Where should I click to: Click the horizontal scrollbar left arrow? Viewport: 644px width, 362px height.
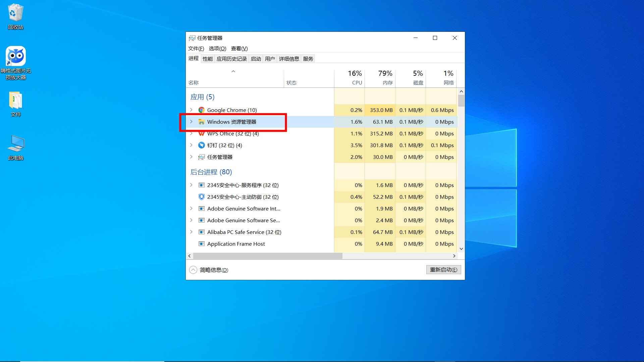(x=190, y=256)
